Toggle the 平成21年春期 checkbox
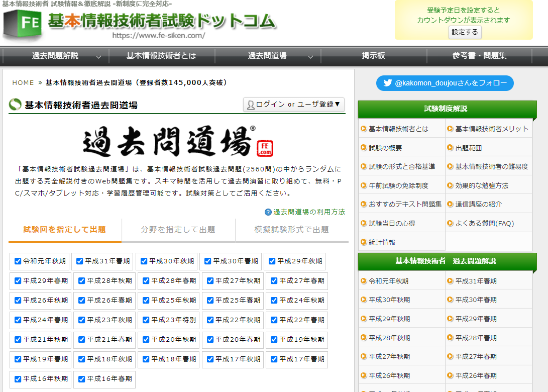 [x=82, y=340]
